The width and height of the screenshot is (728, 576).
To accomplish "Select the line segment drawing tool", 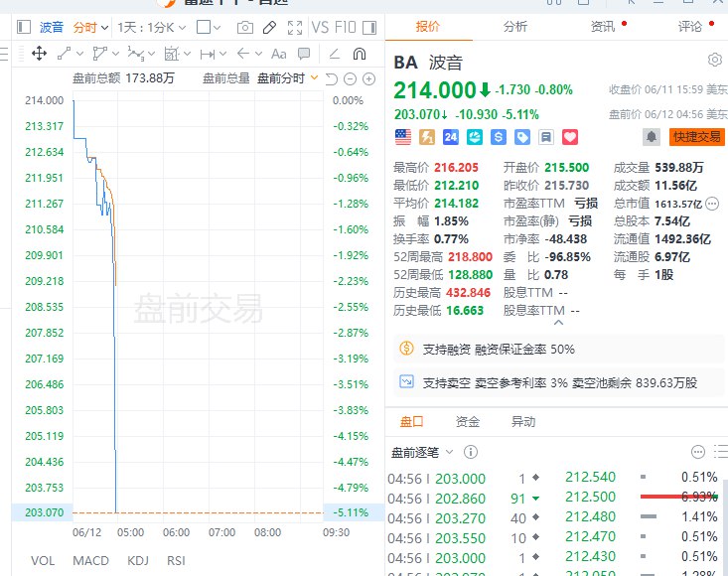I will pos(65,54).
